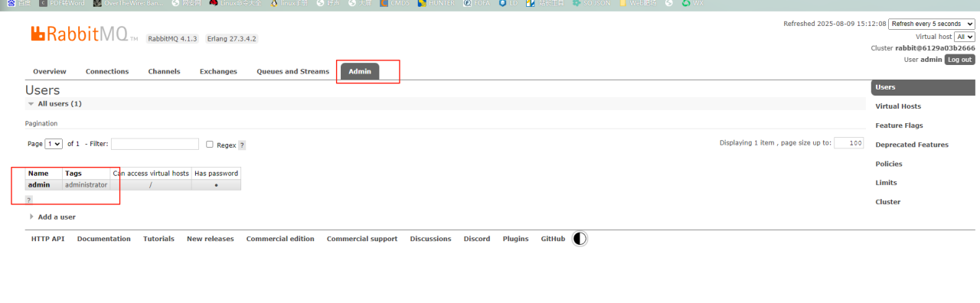Click the Log out button
Screen dimensions: 980x303
point(959,59)
